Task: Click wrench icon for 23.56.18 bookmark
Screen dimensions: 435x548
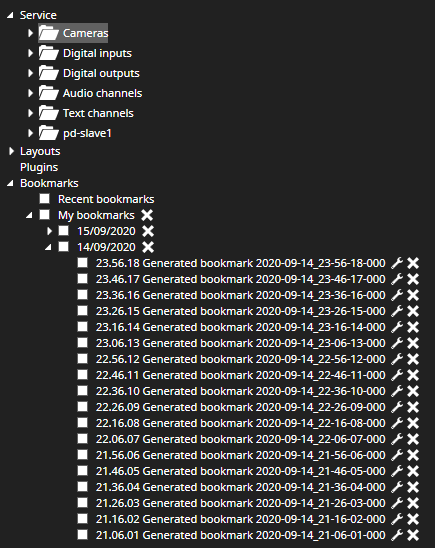Action: 397,263
